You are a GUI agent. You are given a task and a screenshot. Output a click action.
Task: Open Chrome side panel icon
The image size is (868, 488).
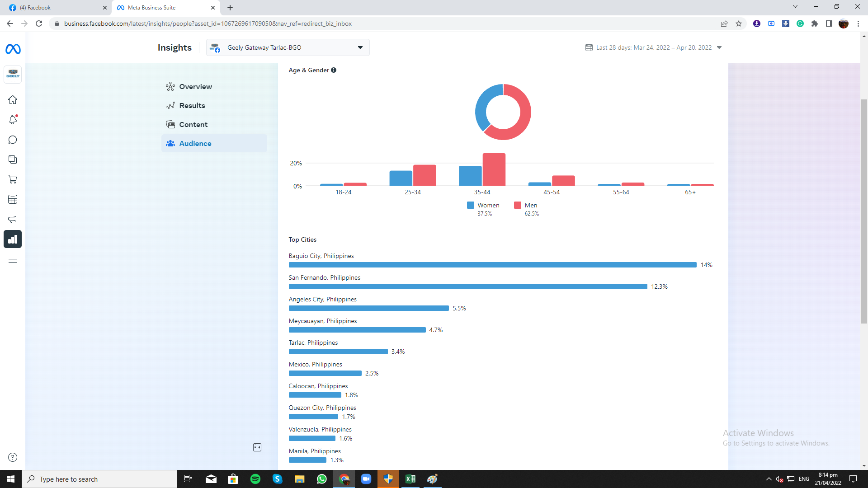tap(829, 23)
